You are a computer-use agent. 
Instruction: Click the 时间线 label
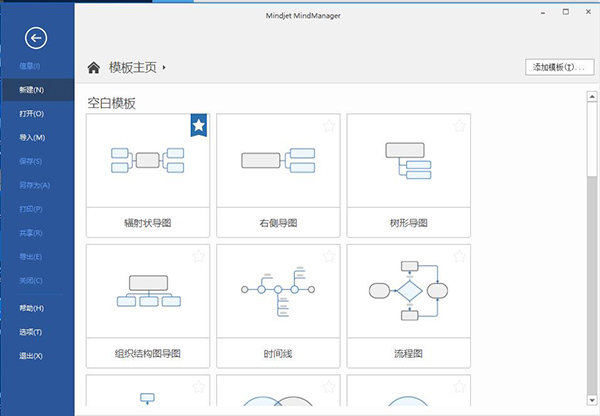click(278, 353)
